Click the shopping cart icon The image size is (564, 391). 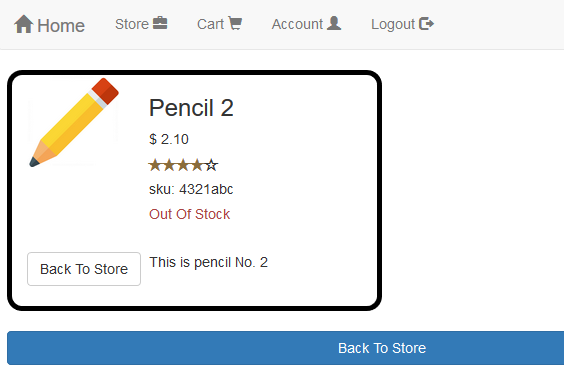235,23
